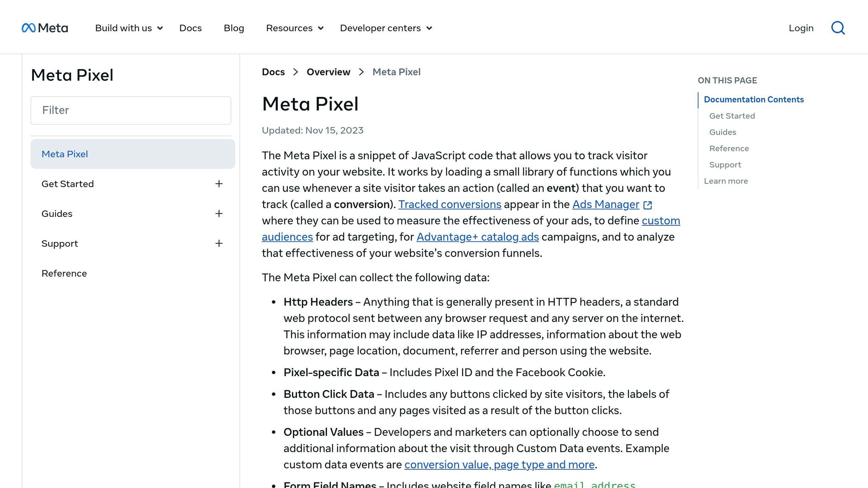Open the Developer centers dropdown
The height and width of the screenshot is (488, 868).
[x=386, y=28]
